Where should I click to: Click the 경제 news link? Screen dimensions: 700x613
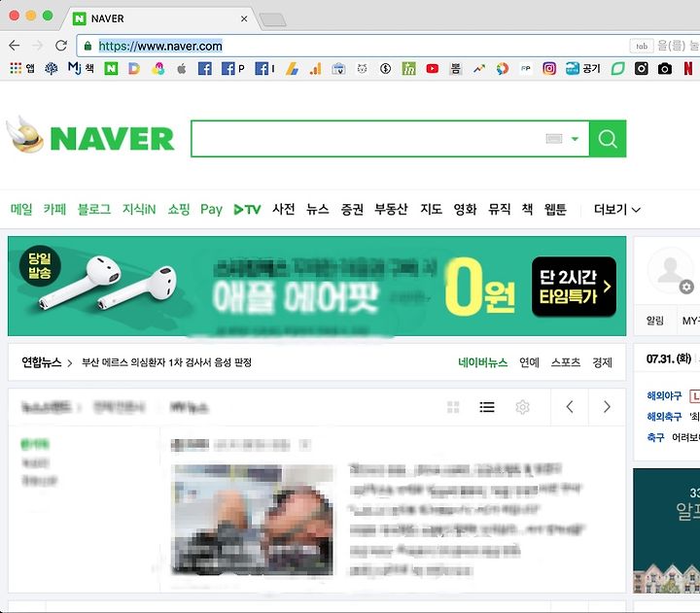click(602, 362)
